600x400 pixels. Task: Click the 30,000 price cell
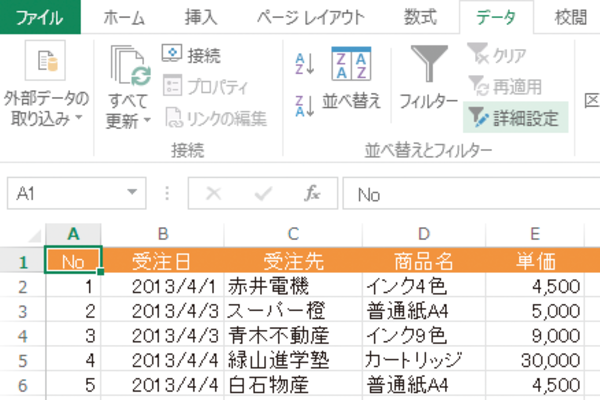535,360
